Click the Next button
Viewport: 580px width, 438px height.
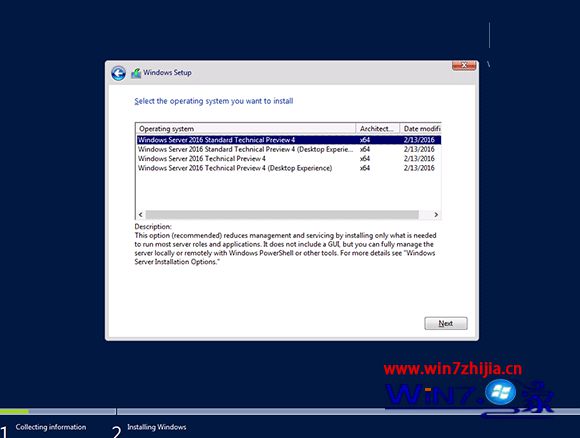tap(446, 323)
